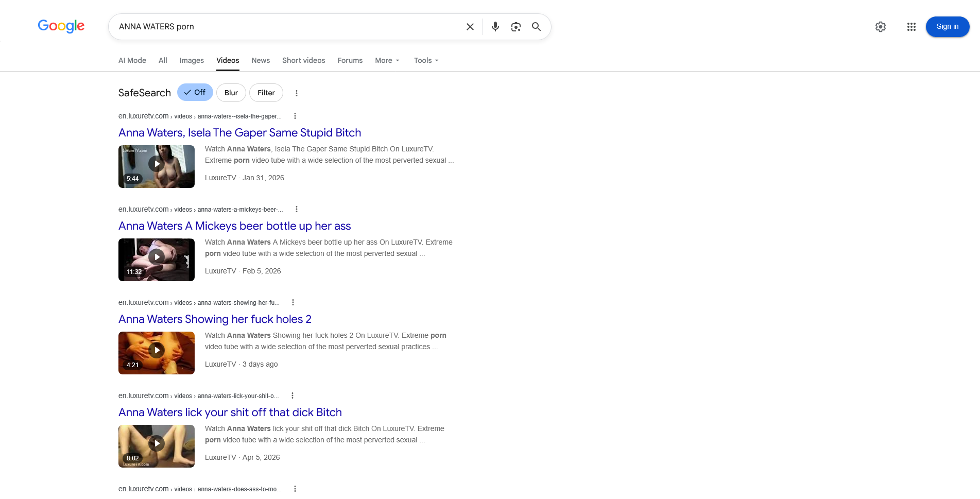The height and width of the screenshot is (499, 980).
Task: Clear the search box with the X icon
Action: [470, 27]
